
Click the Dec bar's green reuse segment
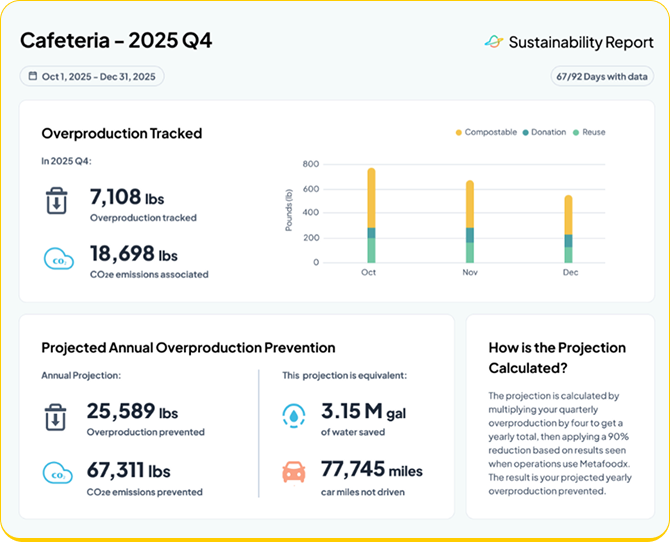(x=568, y=255)
